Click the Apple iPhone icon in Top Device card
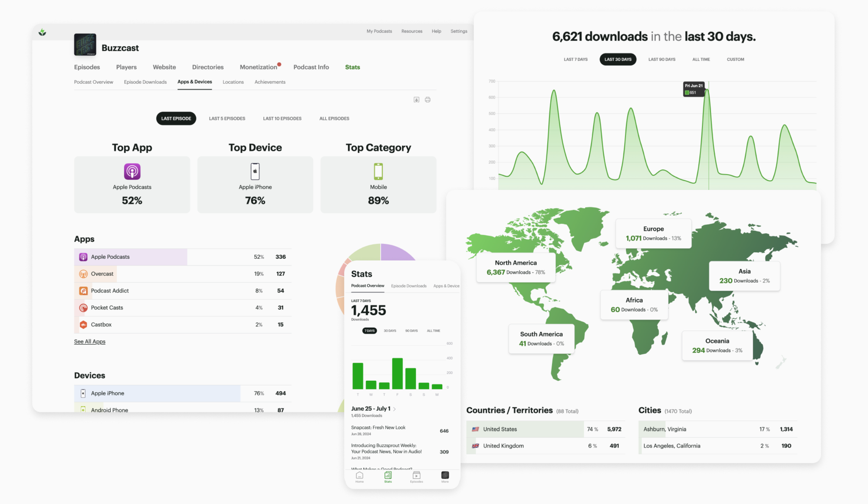The image size is (868, 504). pyautogui.click(x=255, y=171)
